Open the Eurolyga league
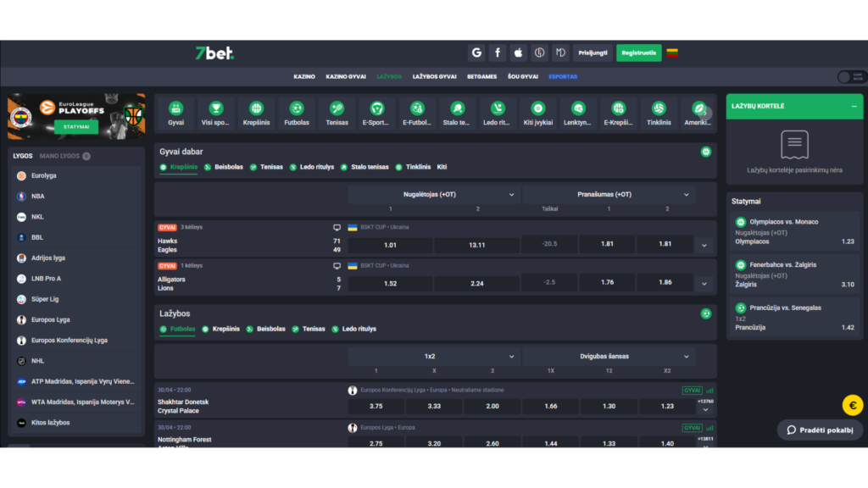The image size is (868, 488). point(77,176)
